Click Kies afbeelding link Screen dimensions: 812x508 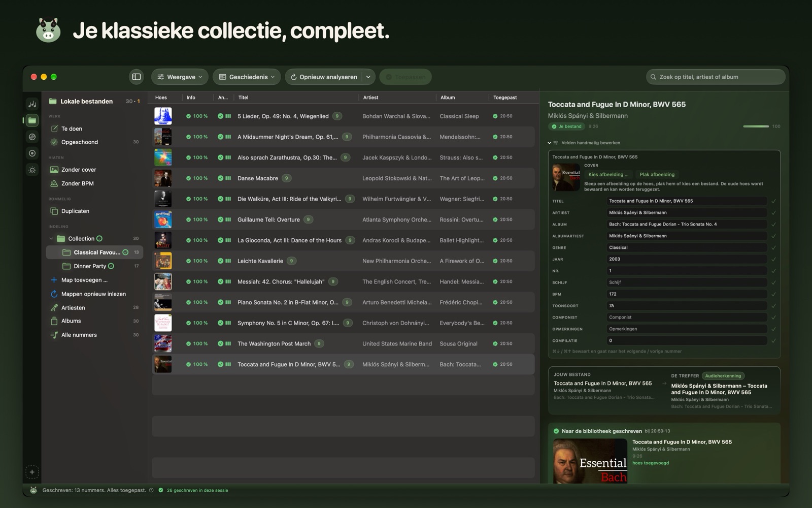608,174
